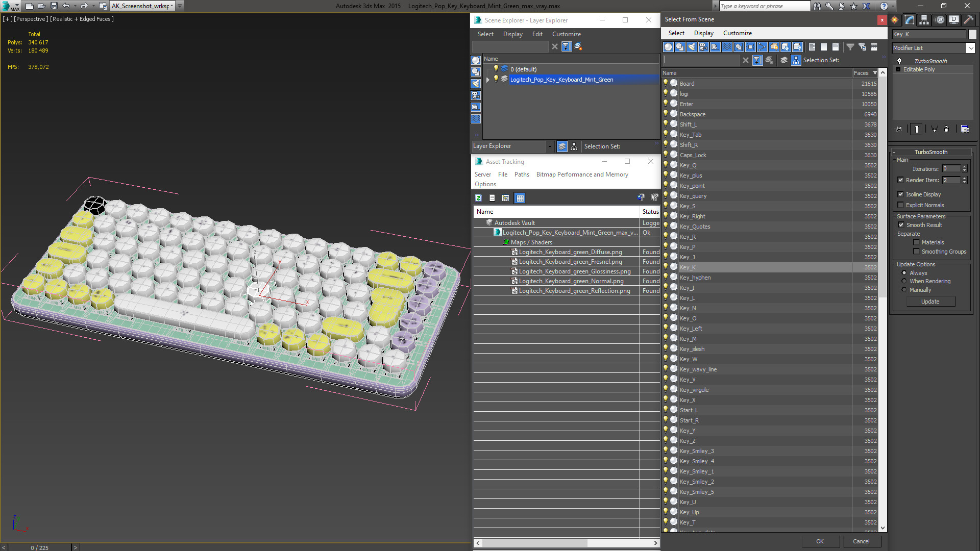Viewport: 980px width, 551px height.
Task: Toggle Smooth Result checkbox
Action: (x=901, y=225)
